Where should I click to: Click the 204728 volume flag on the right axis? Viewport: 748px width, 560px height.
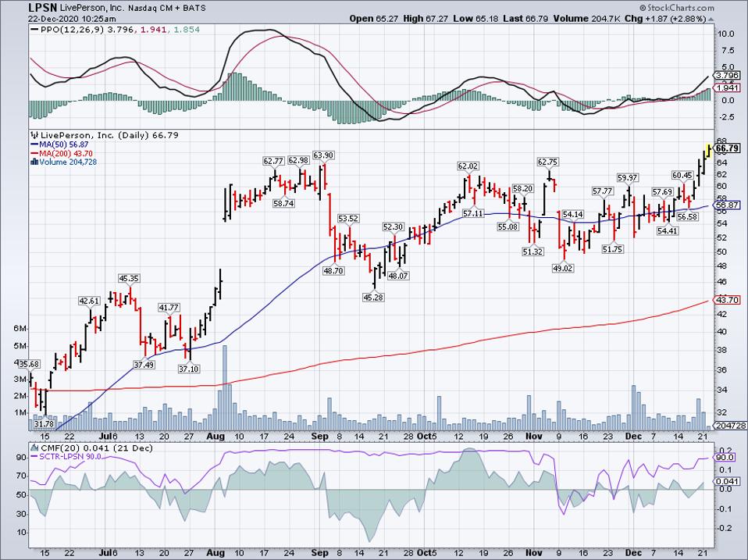click(730, 426)
